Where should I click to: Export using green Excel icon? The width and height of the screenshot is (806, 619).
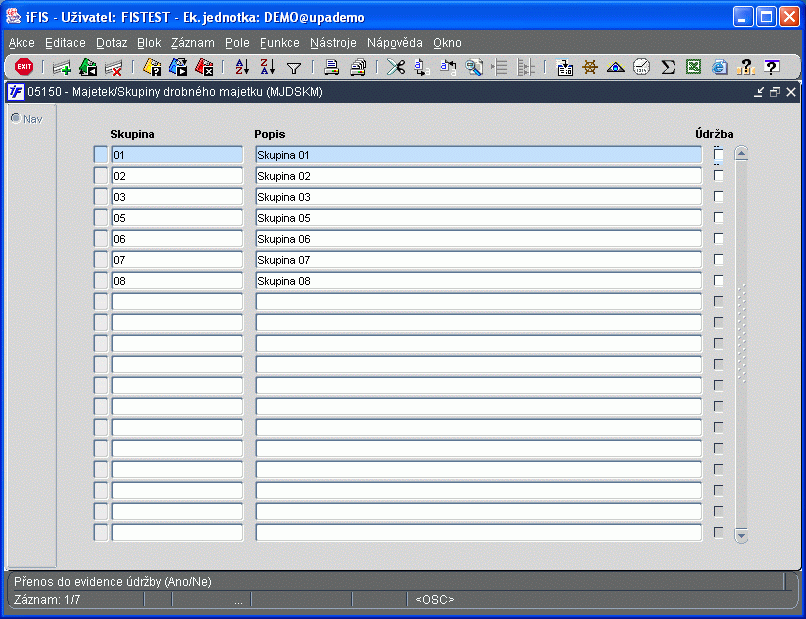(693, 67)
